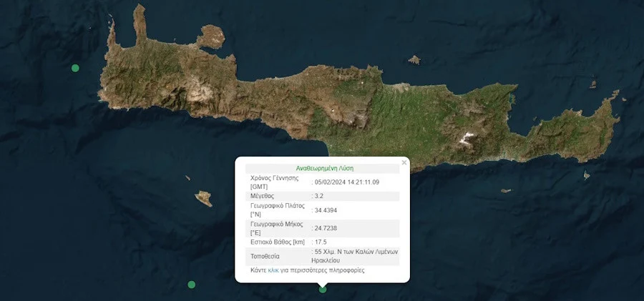Click the green earthquake marker west of Crete
644x301 pixels.
point(75,68)
